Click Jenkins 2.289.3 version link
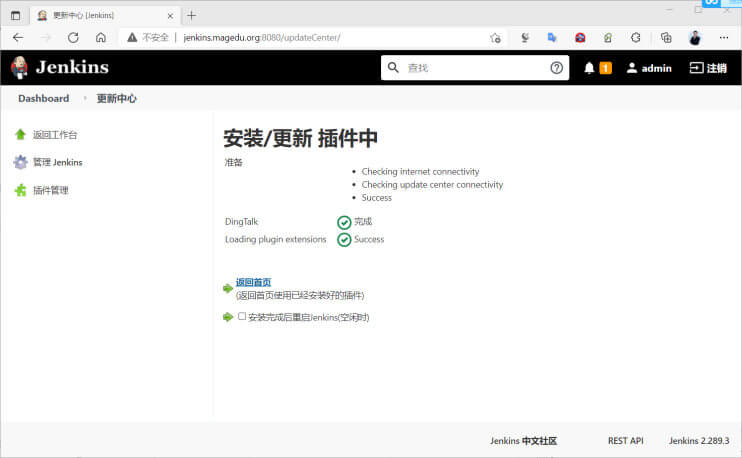This screenshot has height=458, width=742. pyautogui.click(x=699, y=441)
